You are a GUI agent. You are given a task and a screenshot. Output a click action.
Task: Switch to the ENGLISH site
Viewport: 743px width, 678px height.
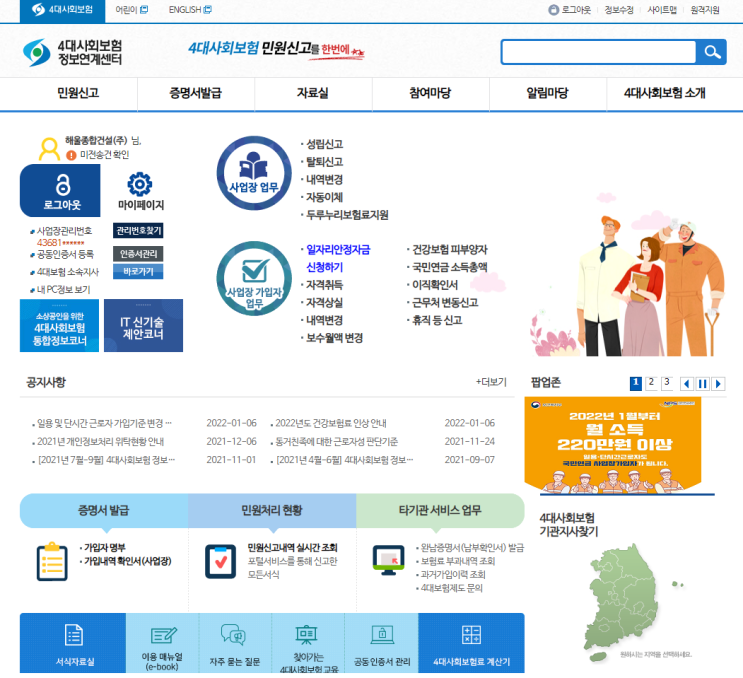click(x=190, y=10)
